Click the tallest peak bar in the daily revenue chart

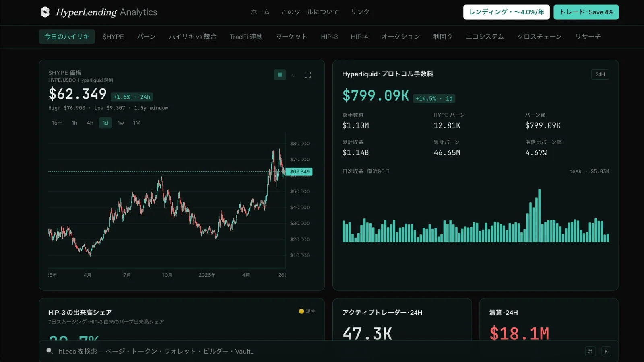click(539, 215)
